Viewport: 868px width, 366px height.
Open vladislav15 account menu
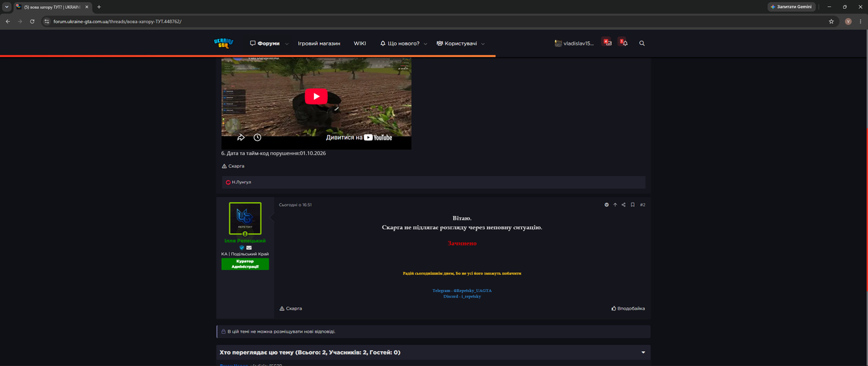pos(574,43)
